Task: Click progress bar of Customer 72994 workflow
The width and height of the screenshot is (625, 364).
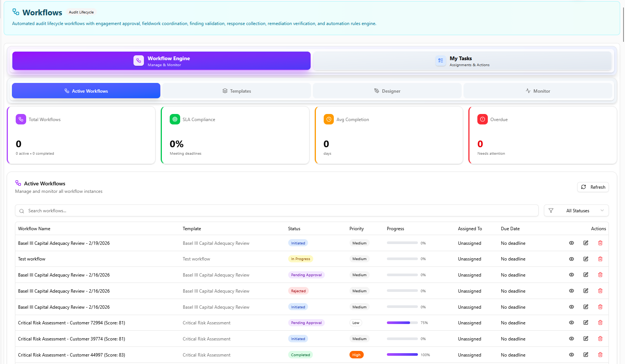Action: [x=402, y=323]
